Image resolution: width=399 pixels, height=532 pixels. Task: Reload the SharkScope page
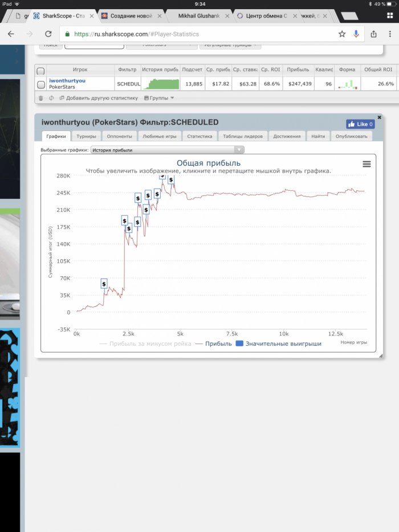(48, 34)
